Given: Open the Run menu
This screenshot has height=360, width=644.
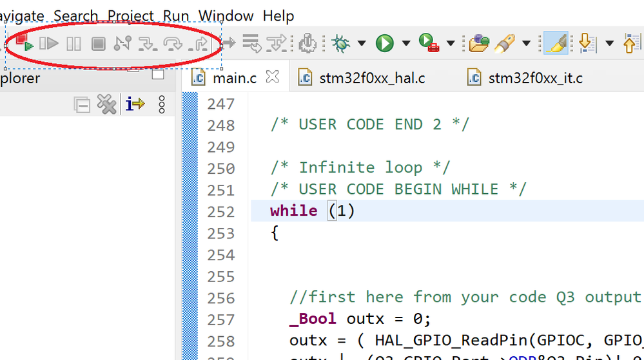Looking at the screenshot, I should [x=176, y=16].
